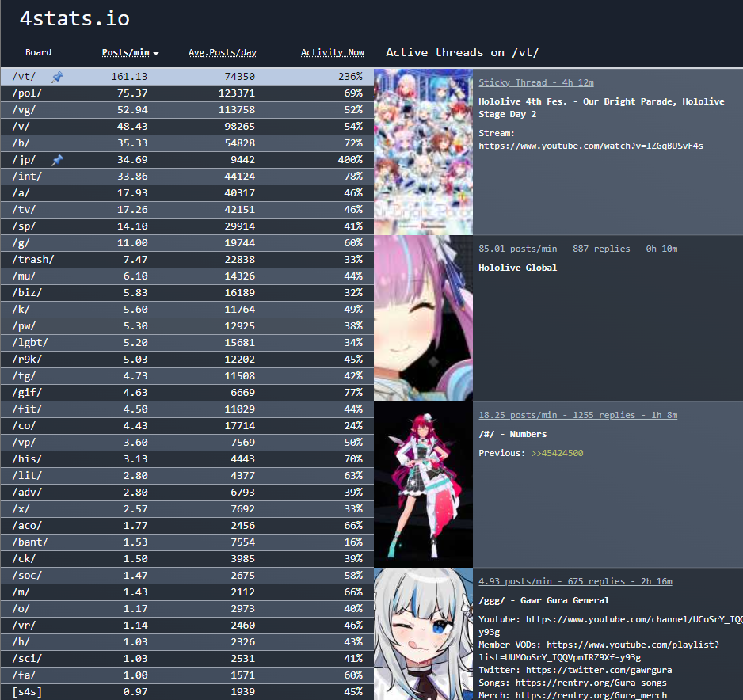Select the /ck/ board row
The height and width of the screenshot is (700, 743).
[187, 559]
